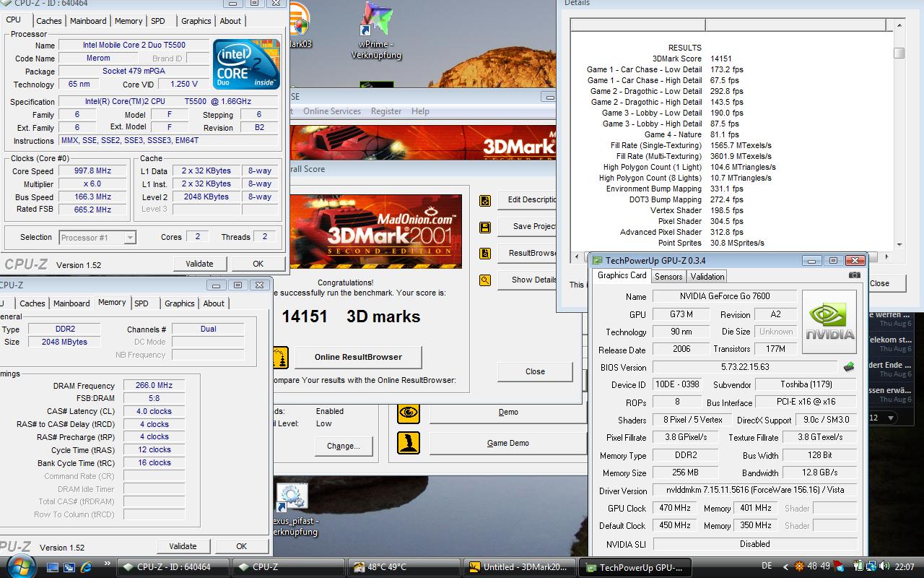The image size is (924, 578).
Task: Click the NVIDIA logo in GPU-Z
Action: [829, 322]
